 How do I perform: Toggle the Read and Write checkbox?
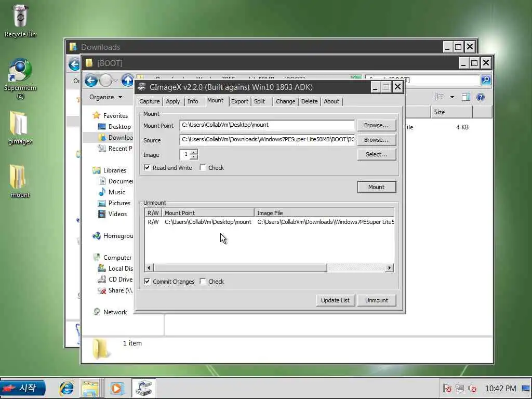tap(147, 168)
